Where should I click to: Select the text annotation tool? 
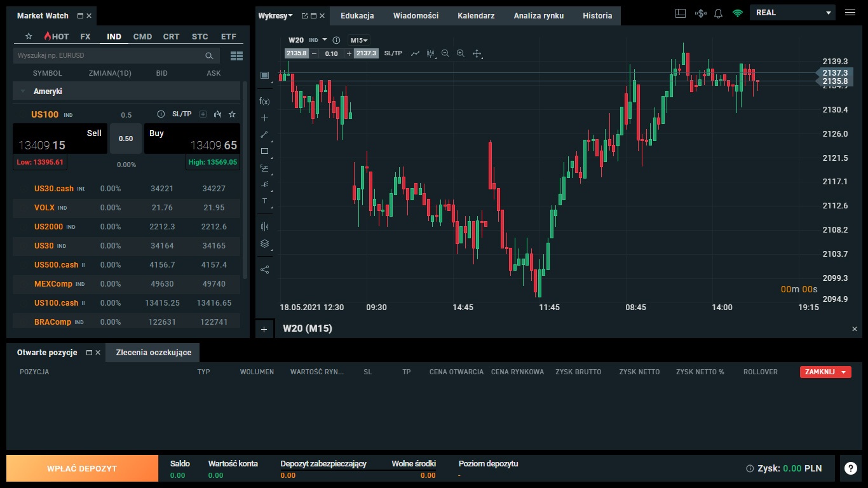[x=264, y=201]
